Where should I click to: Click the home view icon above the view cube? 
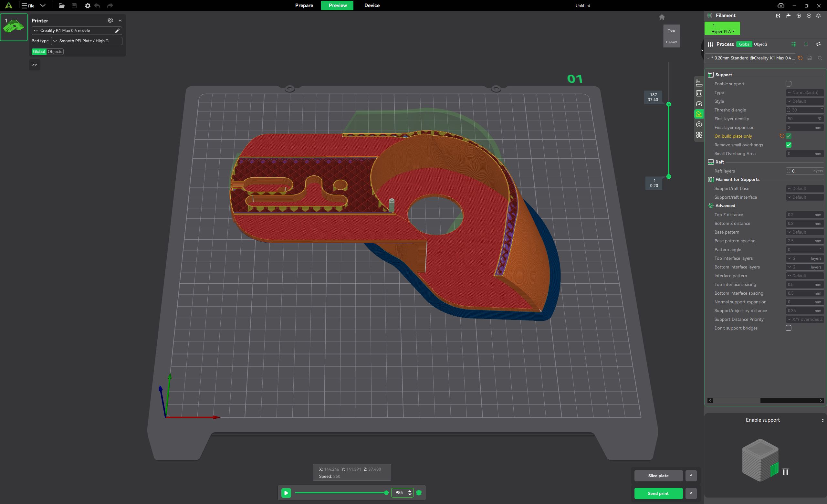(662, 17)
